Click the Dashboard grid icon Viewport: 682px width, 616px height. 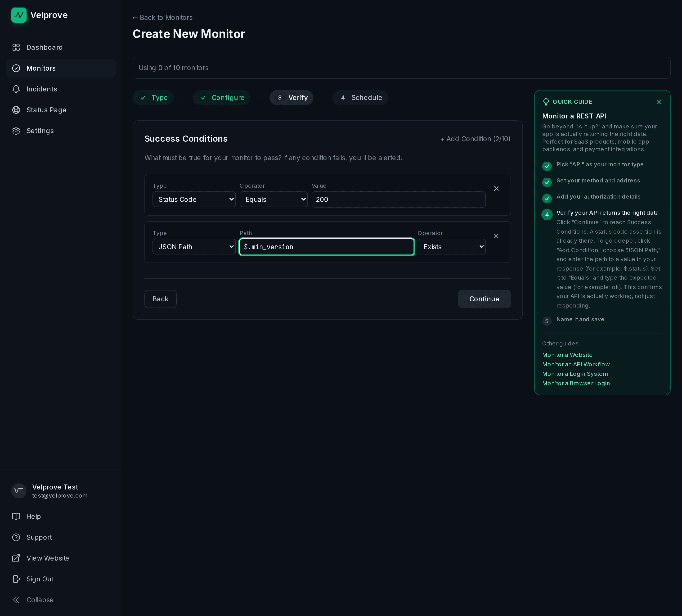pyautogui.click(x=16, y=47)
